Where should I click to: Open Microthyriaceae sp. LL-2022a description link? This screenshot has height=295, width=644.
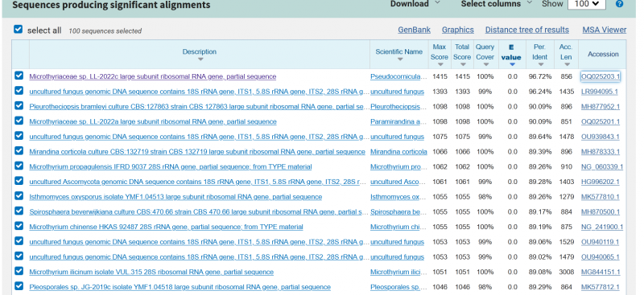pyautogui.click(x=153, y=122)
